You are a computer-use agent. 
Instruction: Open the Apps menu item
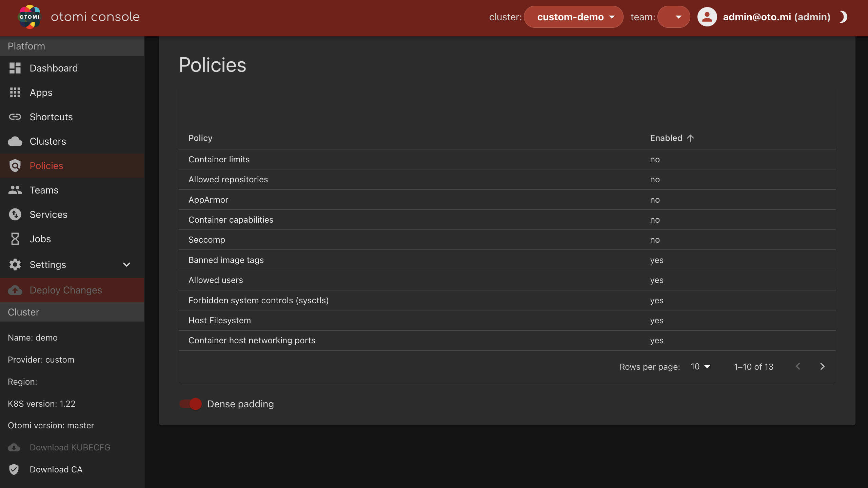[x=41, y=93]
